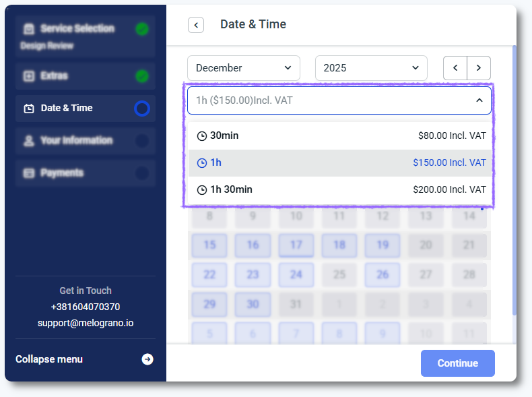Click the vertical scrollbar on the right
Image resolution: width=532 pixels, height=397 pixels.
coord(514,182)
